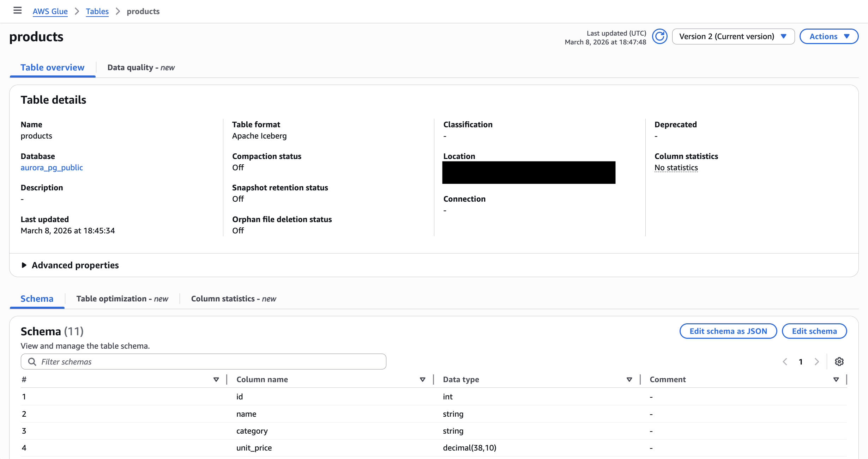Screen dimensions: 868x459
Task: Sort by Column name arrow
Action: click(x=422, y=380)
